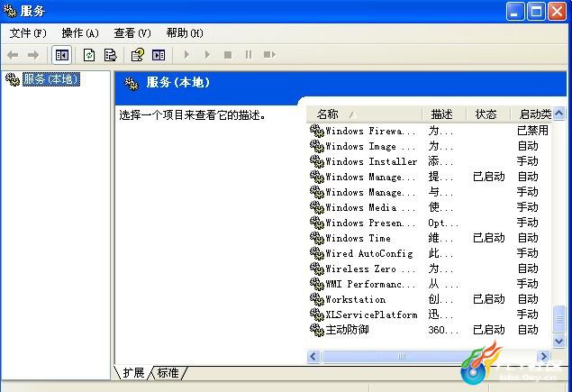Click the gear icon in 服务(本地) header
The width and height of the screenshot is (572, 392).
(132, 84)
